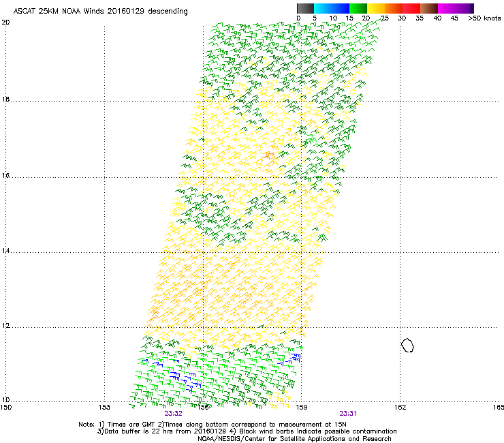504x443 pixels.
Task: Click the red 30-35 knots legend swatch
Action: [x=411, y=8]
